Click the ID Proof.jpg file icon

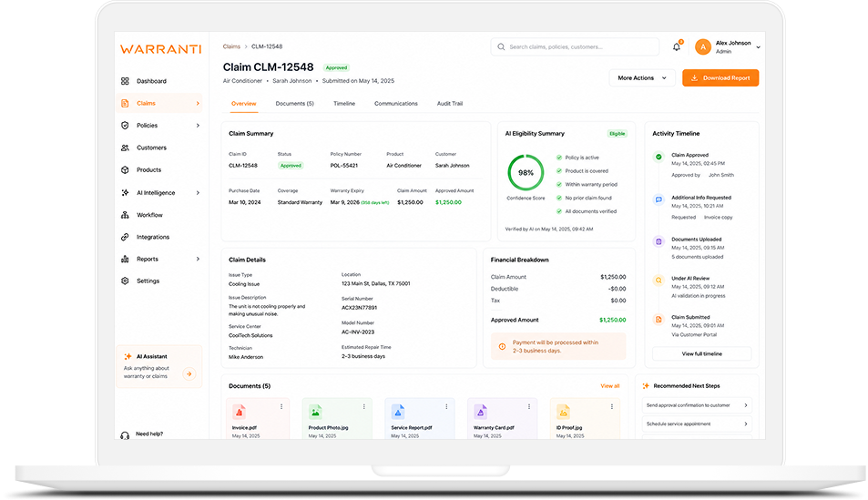coord(563,412)
